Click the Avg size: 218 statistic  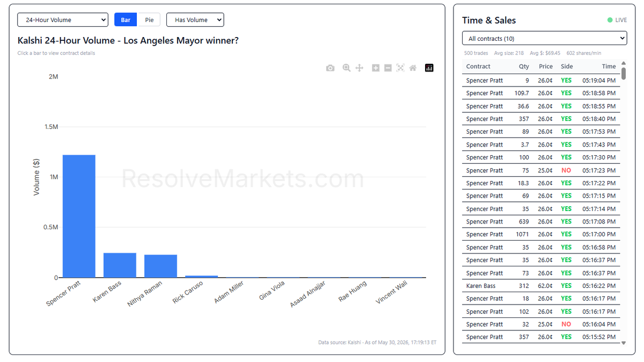click(x=509, y=53)
